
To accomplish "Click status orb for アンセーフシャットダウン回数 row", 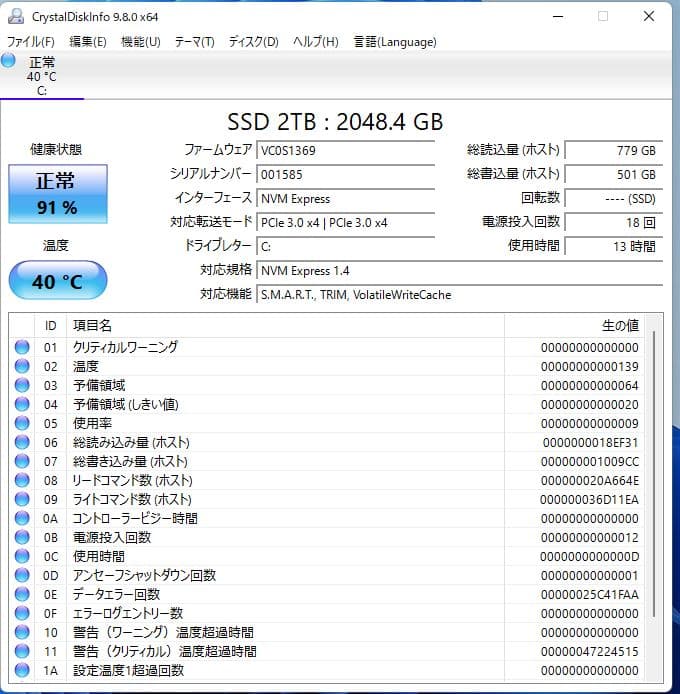I will [x=22, y=575].
